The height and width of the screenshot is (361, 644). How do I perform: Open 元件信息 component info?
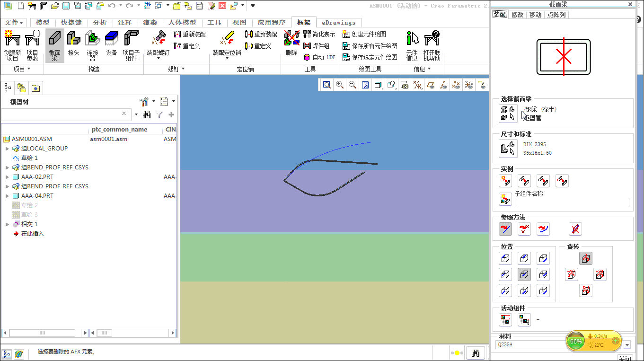pyautogui.click(x=412, y=46)
